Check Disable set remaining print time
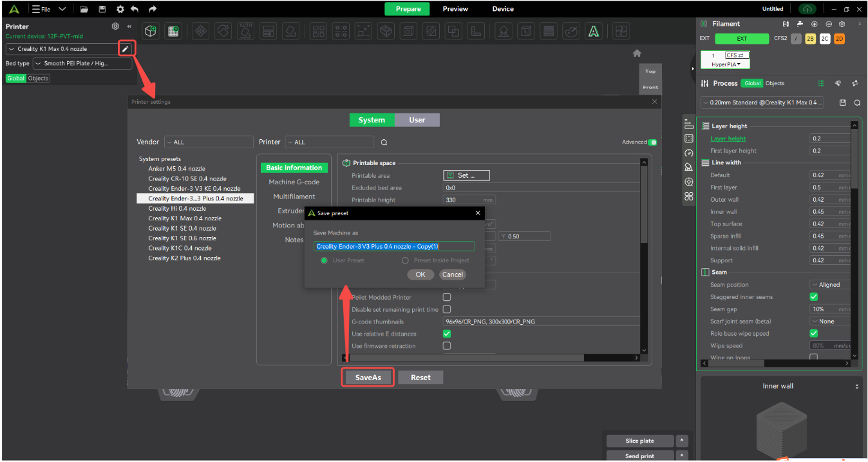Viewport: 868px width, 462px height. [447, 309]
